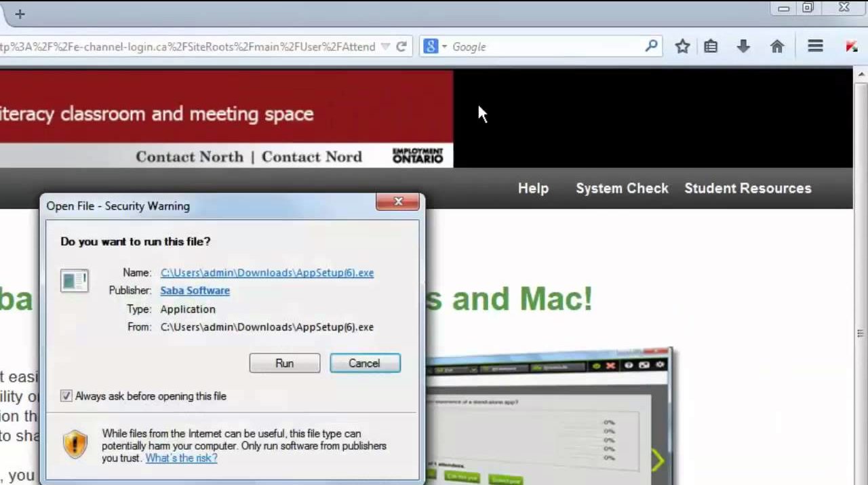Open the downloads arrow icon
Screen dimensions: 868x485
tap(743, 47)
